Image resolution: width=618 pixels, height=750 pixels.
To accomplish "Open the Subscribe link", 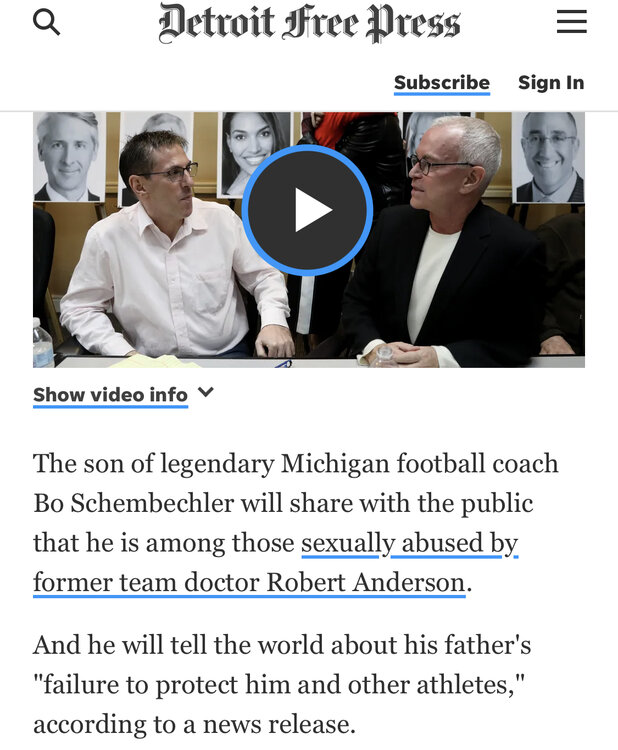I will tap(442, 83).
